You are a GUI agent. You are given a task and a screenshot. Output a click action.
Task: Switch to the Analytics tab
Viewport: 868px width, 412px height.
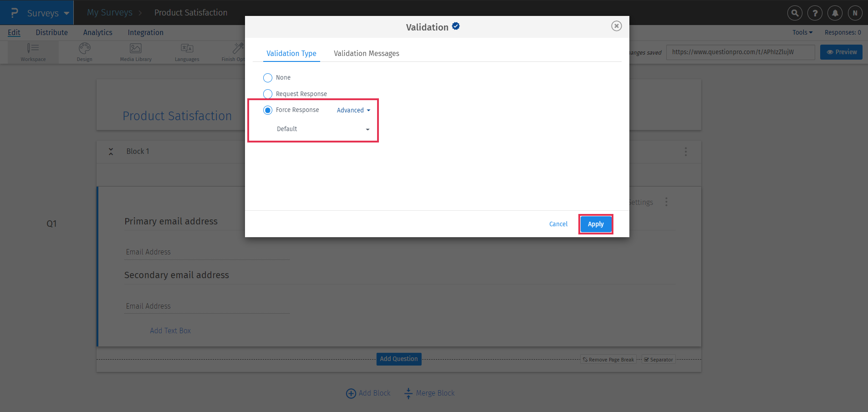tap(97, 32)
